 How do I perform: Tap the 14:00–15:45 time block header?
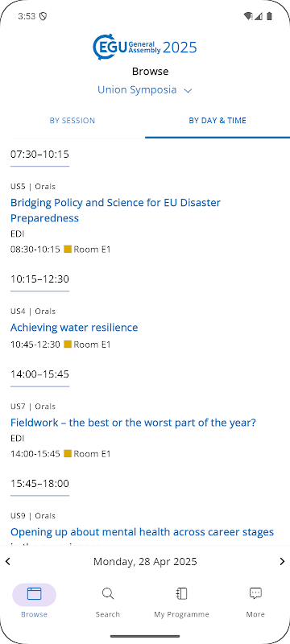39,374
